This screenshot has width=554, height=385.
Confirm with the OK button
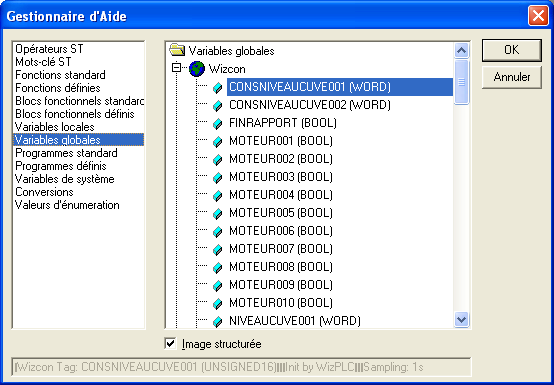(512, 50)
